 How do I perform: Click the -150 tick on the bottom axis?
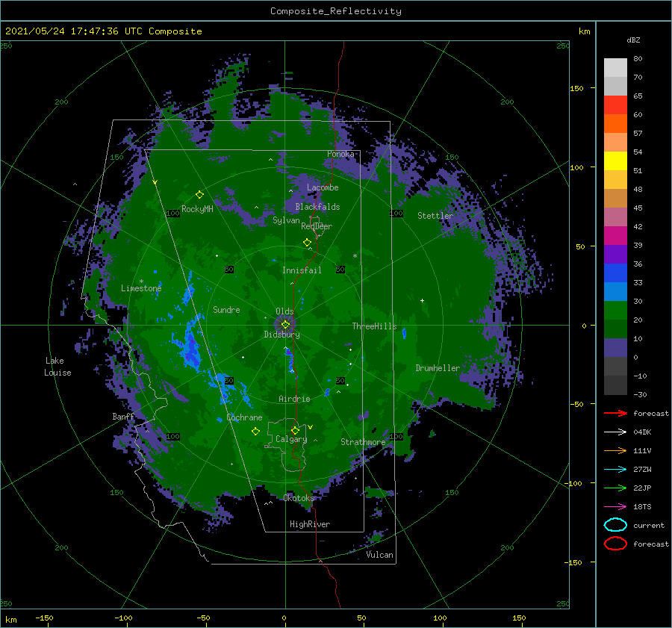[x=44, y=618]
